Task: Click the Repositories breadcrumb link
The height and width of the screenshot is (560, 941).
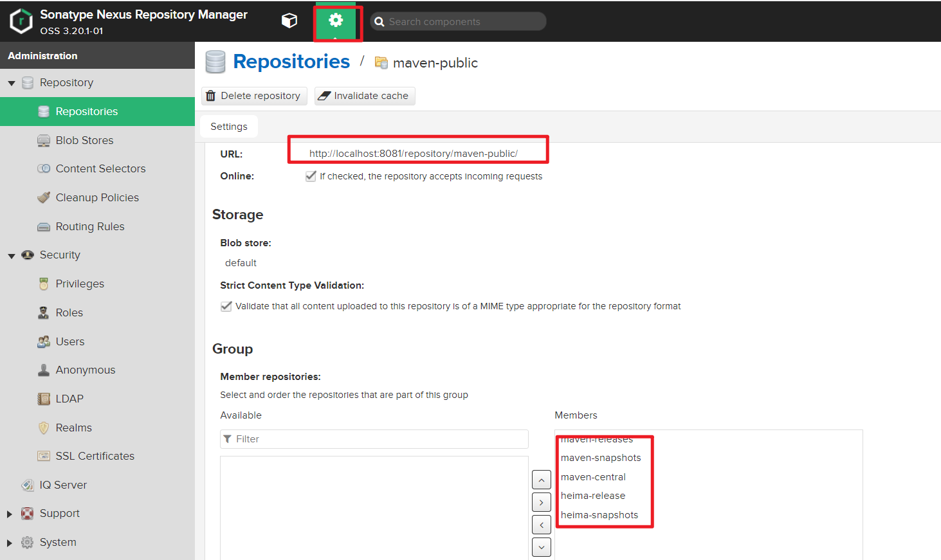Action: click(x=291, y=62)
